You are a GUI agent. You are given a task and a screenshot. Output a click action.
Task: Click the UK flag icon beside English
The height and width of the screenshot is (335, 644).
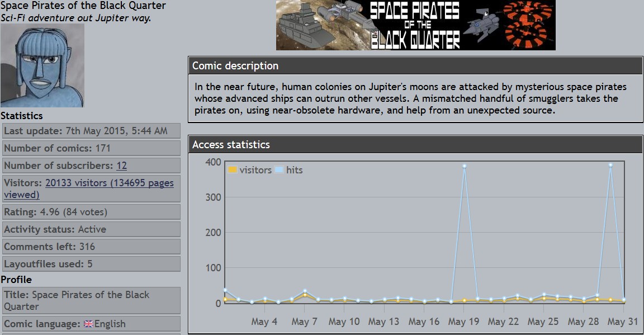tap(88, 324)
